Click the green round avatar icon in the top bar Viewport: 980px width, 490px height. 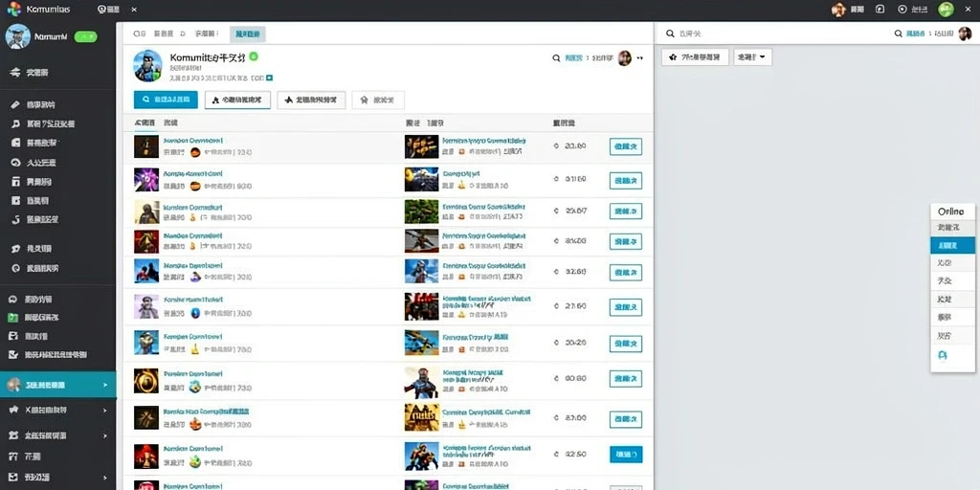pos(947,9)
